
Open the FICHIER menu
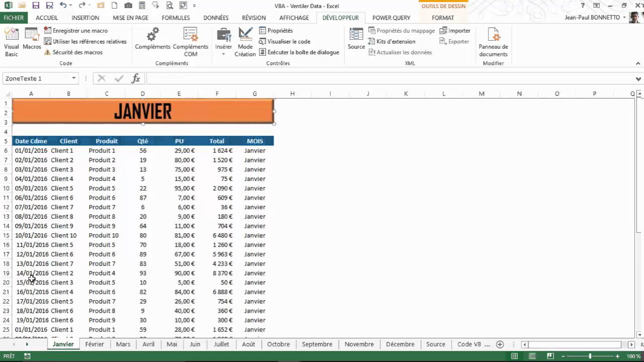[14, 18]
